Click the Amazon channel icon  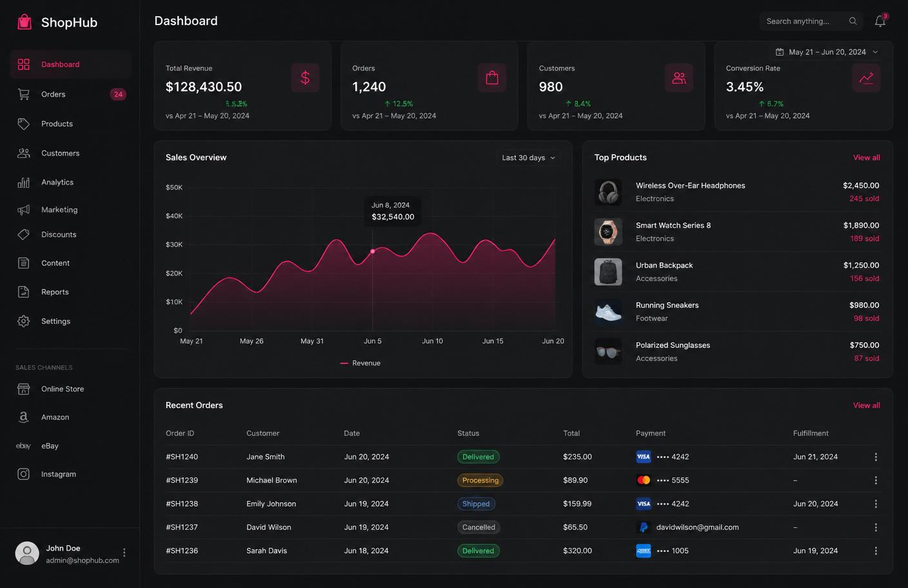(23, 417)
